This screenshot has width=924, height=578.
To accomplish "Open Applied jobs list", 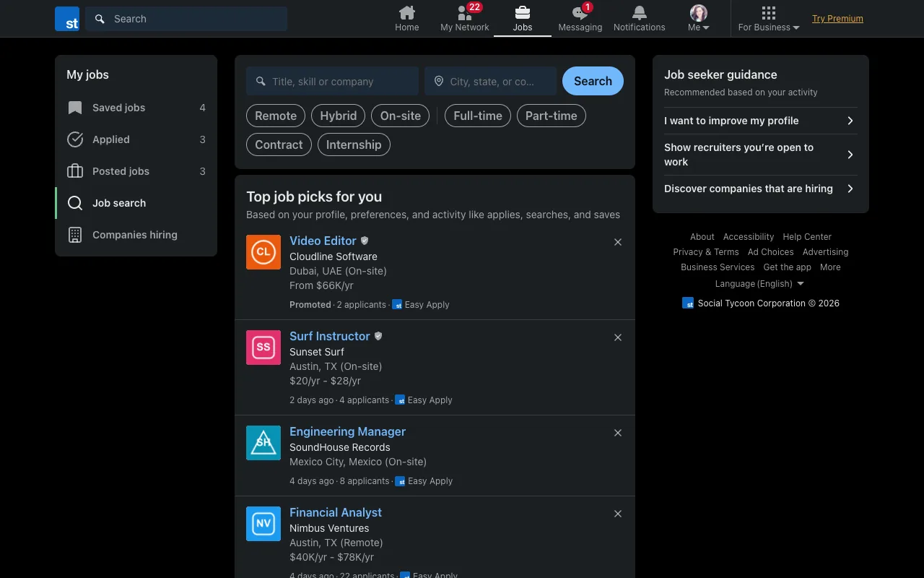I will tap(136, 139).
